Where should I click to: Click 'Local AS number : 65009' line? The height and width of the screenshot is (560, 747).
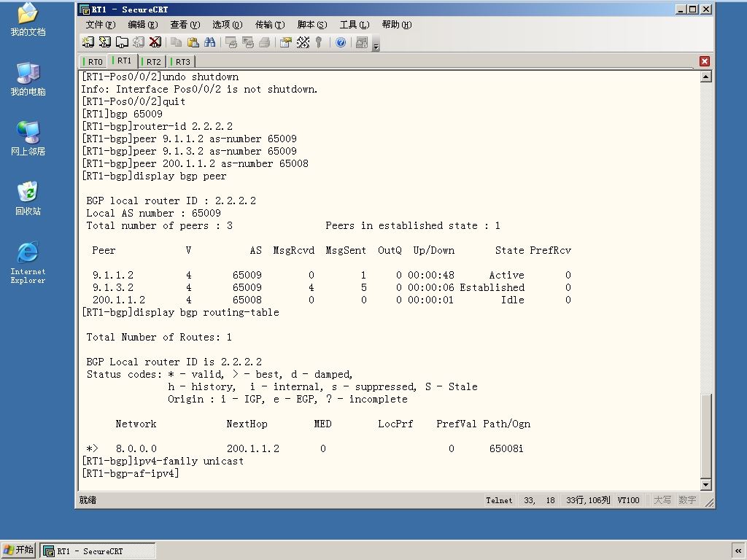(153, 214)
